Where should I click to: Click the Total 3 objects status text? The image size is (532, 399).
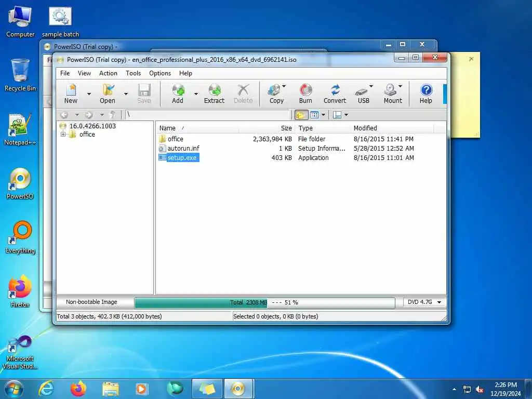[109, 316]
